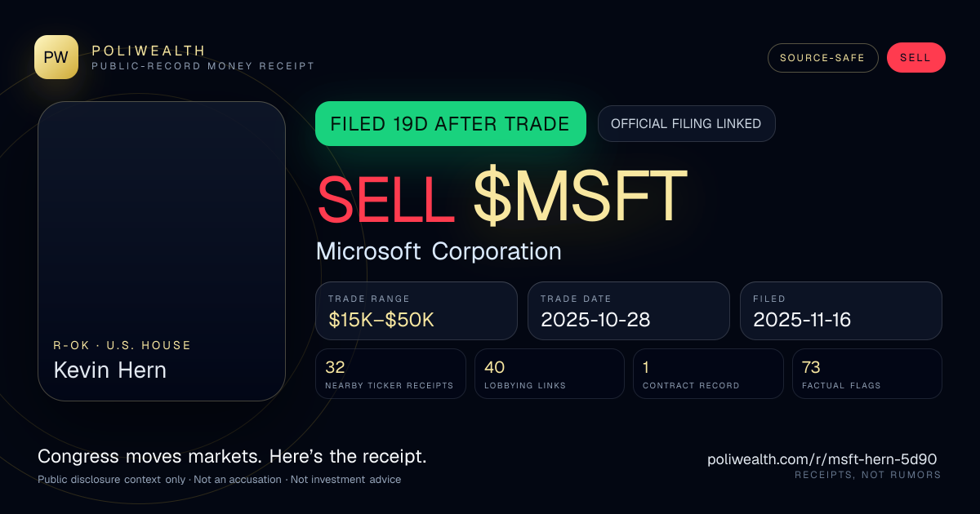Click the Kevin Hern photo card
980x514 pixels.
pyautogui.click(x=162, y=251)
